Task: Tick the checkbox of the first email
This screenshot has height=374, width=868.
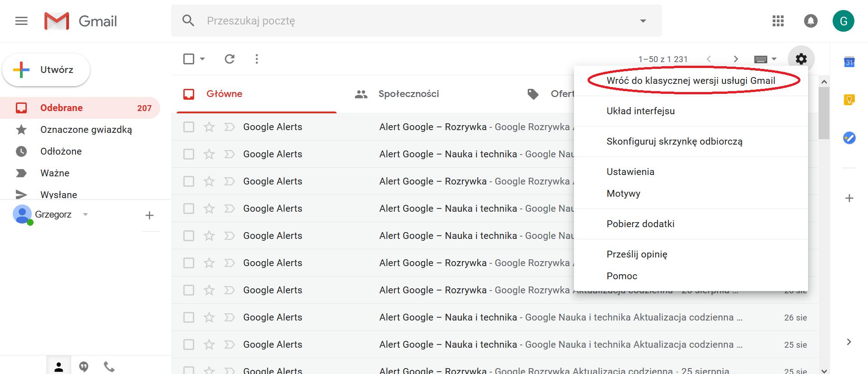Action: pyautogui.click(x=189, y=127)
